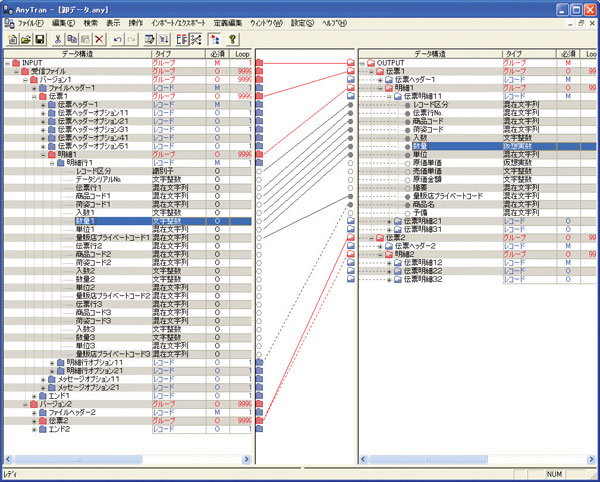Expand the 伝票2 node in INPUT
The height and width of the screenshot is (482, 600).
click(34, 421)
